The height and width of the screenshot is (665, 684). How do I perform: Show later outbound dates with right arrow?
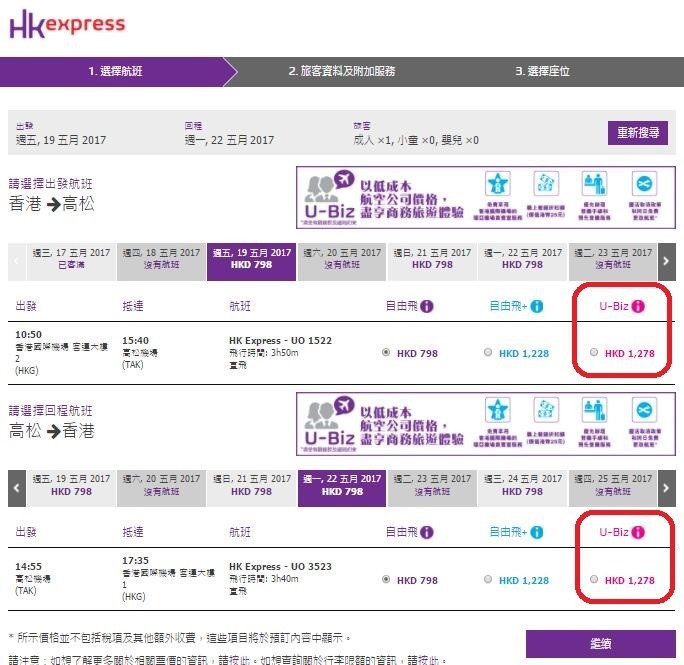pos(666,261)
